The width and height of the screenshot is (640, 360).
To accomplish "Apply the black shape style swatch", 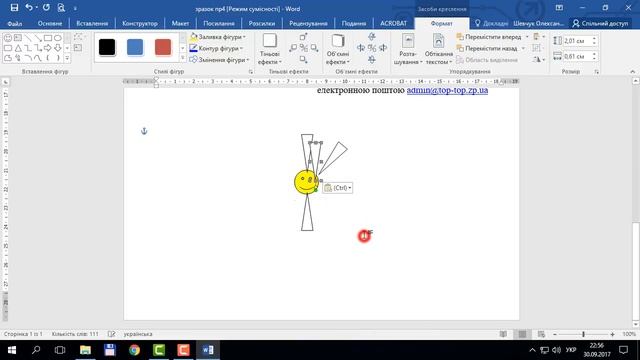I will point(107,47).
